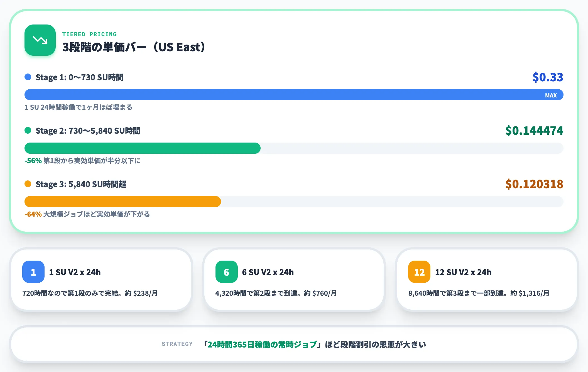The width and height of the screenshot is (588, 372).
Task: Click the $0.33 price value
Action: [x=548, y=77]
